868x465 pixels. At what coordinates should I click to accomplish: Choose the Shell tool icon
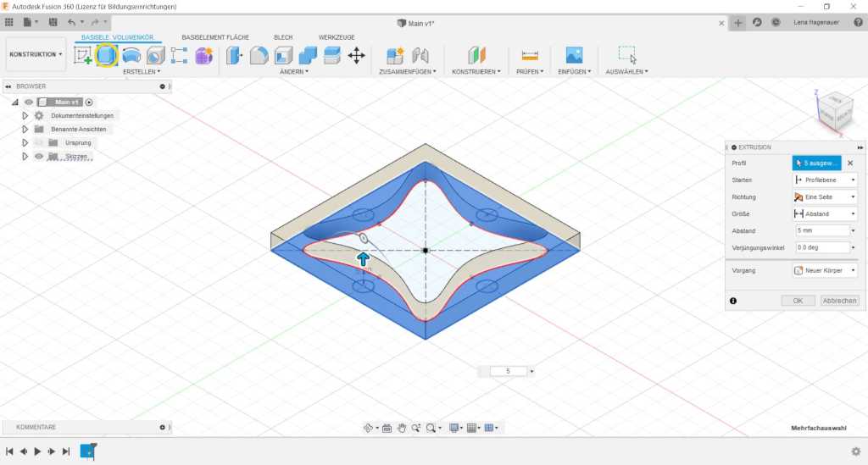click(283, 55)
